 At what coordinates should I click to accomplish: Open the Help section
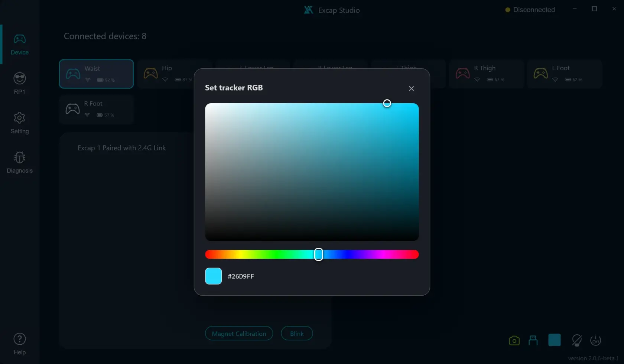[x=19, y=344]
